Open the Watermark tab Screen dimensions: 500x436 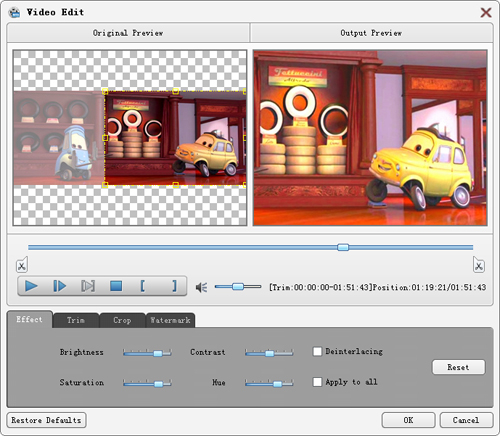(x=170, y=320)
